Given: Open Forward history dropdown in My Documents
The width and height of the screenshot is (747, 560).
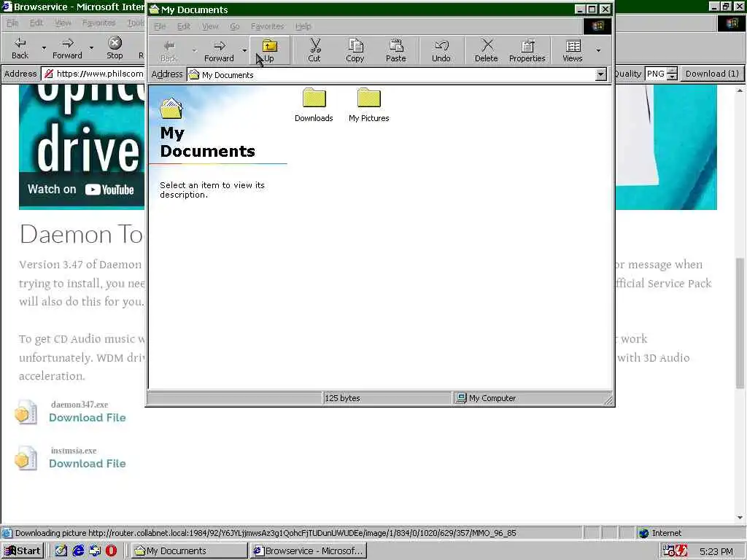Looking at the screenshot, I should [244, 50].
